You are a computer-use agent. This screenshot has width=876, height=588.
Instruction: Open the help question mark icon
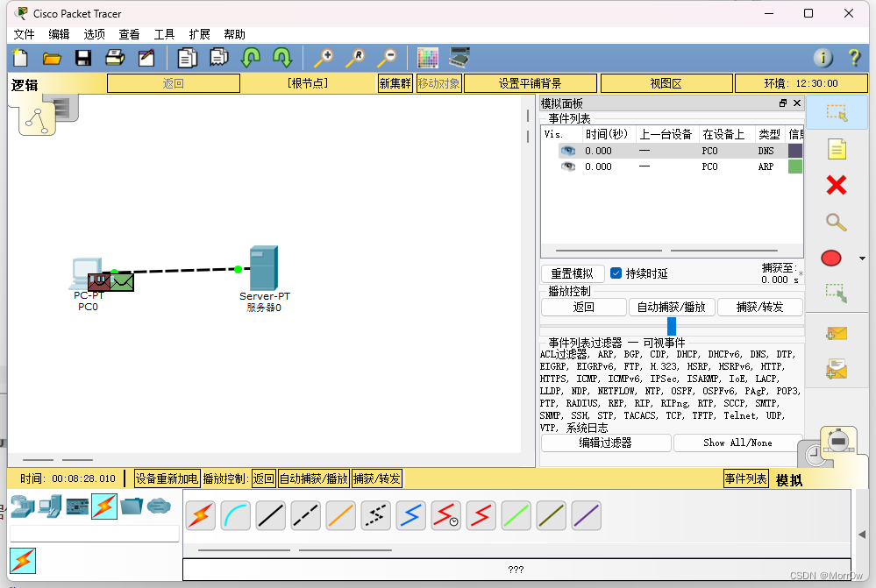(x=854, y=58)
